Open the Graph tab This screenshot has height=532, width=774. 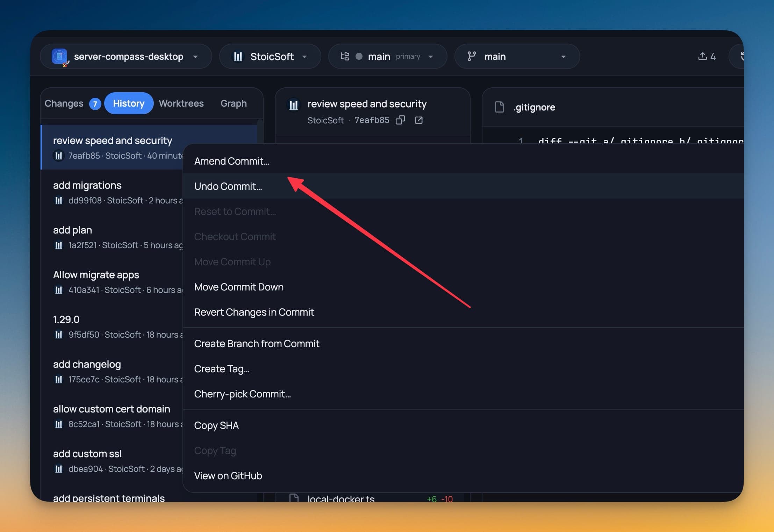[x=234, y=103]
